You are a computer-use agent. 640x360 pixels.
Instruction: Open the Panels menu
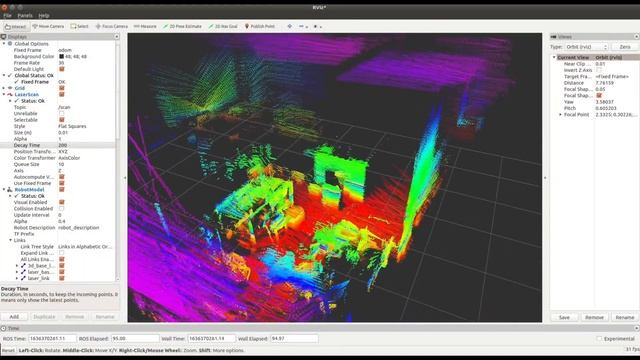click(x=25, y=16)
